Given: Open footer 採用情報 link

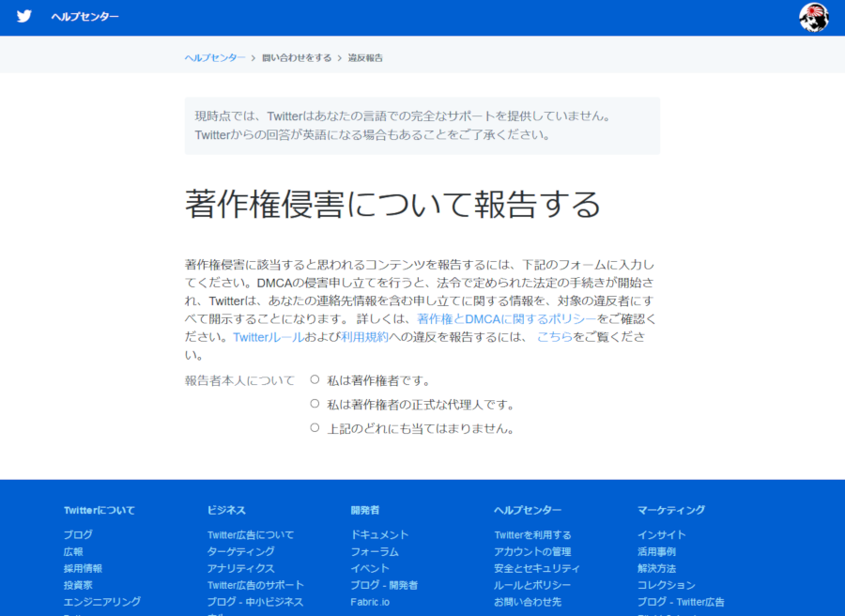Looking at the screenshot, I should [x=83, y=568].
